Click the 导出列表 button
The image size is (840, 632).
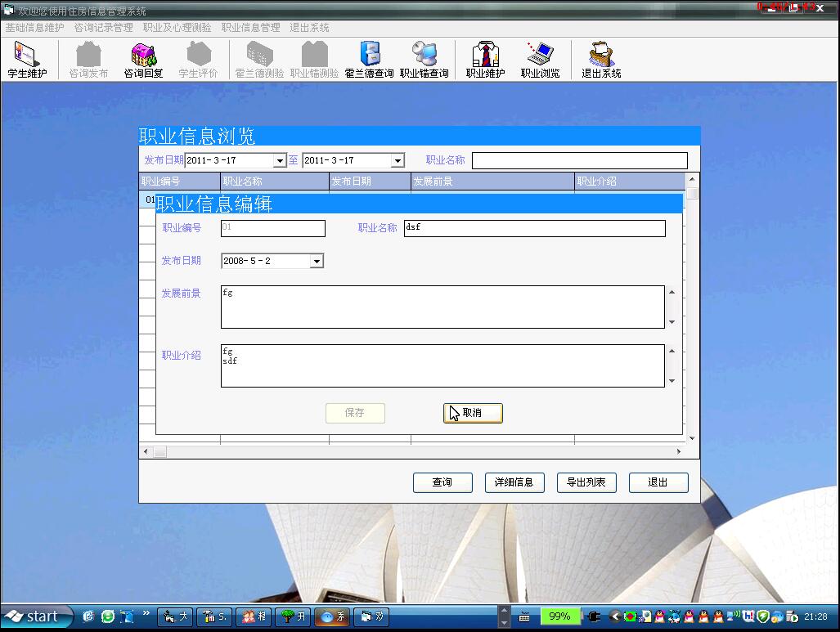pyautogui.click(x=586, y=482)
